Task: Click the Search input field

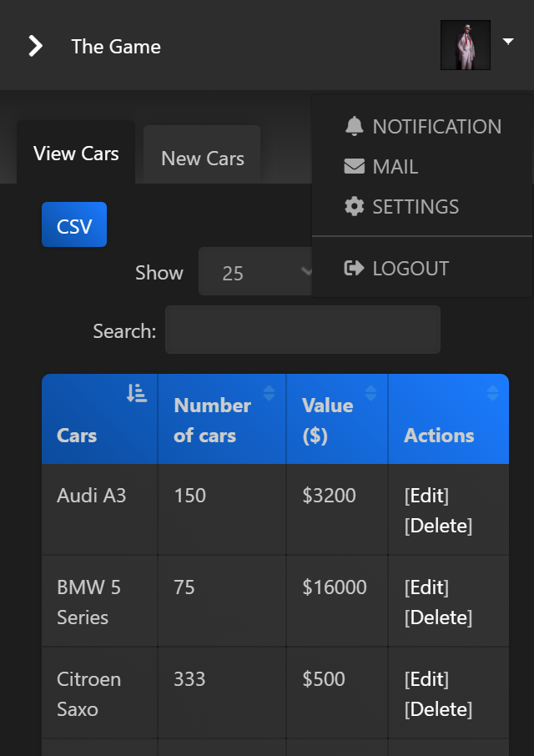Action: point(302,330)
